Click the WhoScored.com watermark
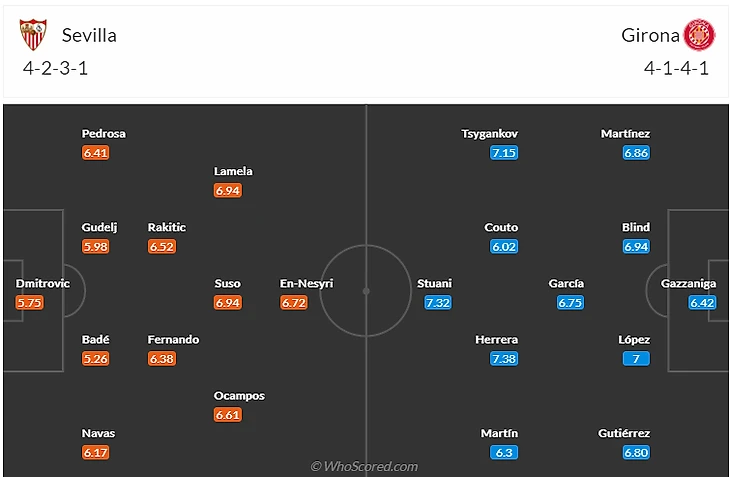Image resolution: width=730 pixels, height=477 pixels. tap(365, 466)
